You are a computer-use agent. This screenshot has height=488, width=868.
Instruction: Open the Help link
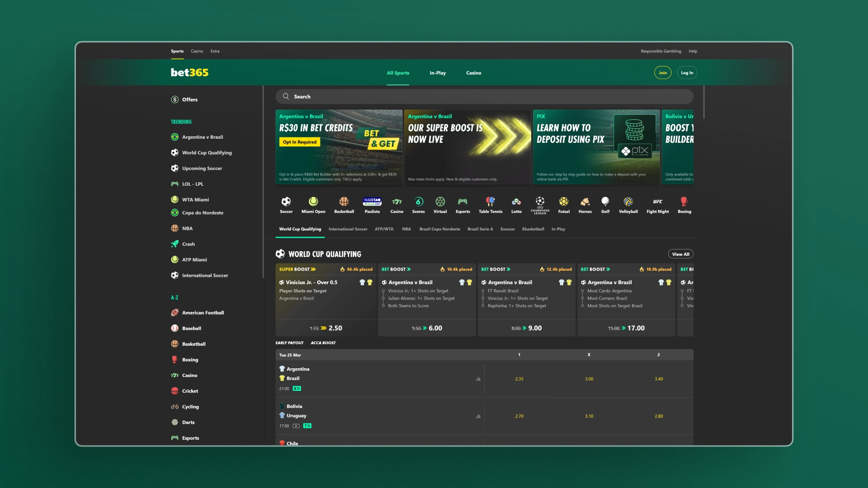693,51
